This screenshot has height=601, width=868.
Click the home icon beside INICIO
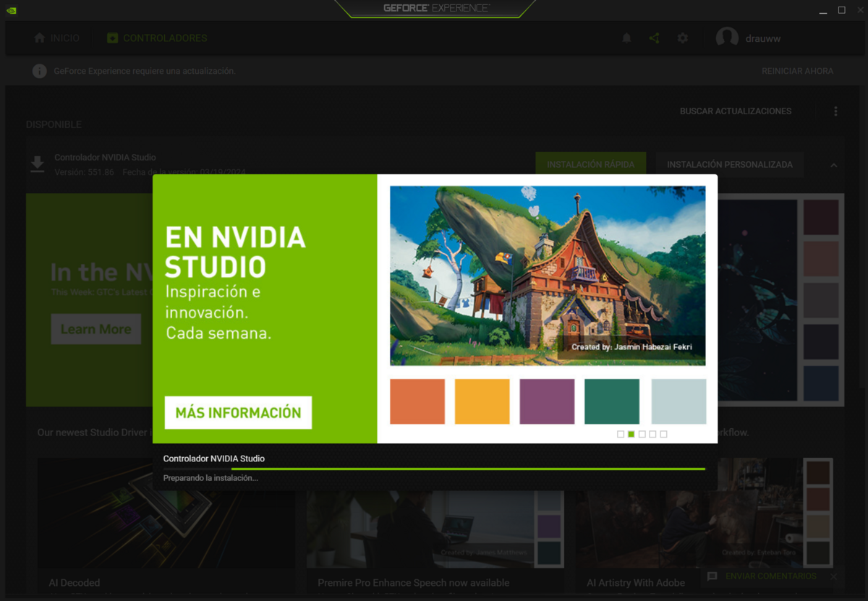tap(40, 38)
